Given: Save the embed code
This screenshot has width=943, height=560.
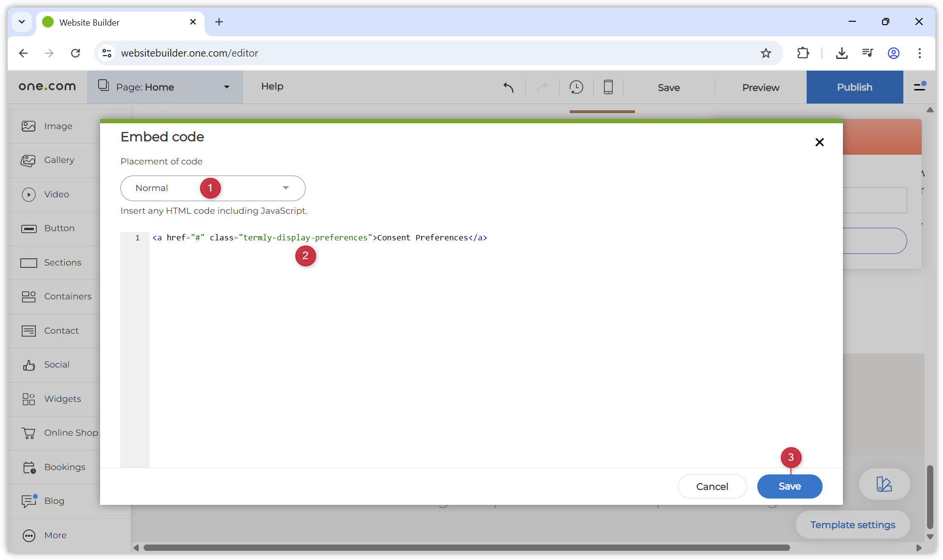Looking at the screenshot, I should (x=789, y=486).
